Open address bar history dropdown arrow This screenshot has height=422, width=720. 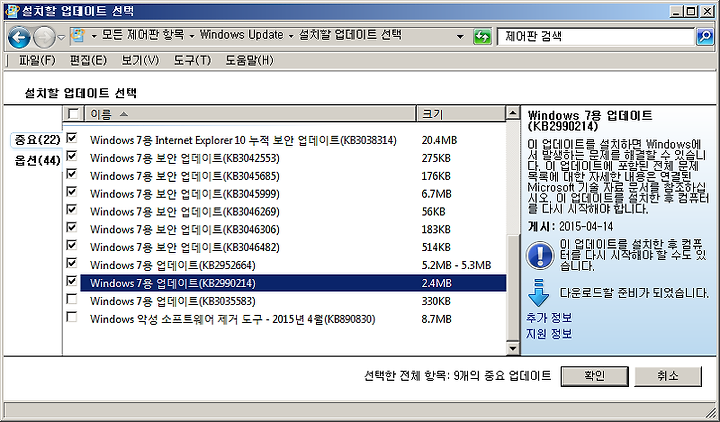tap(460, 37)
